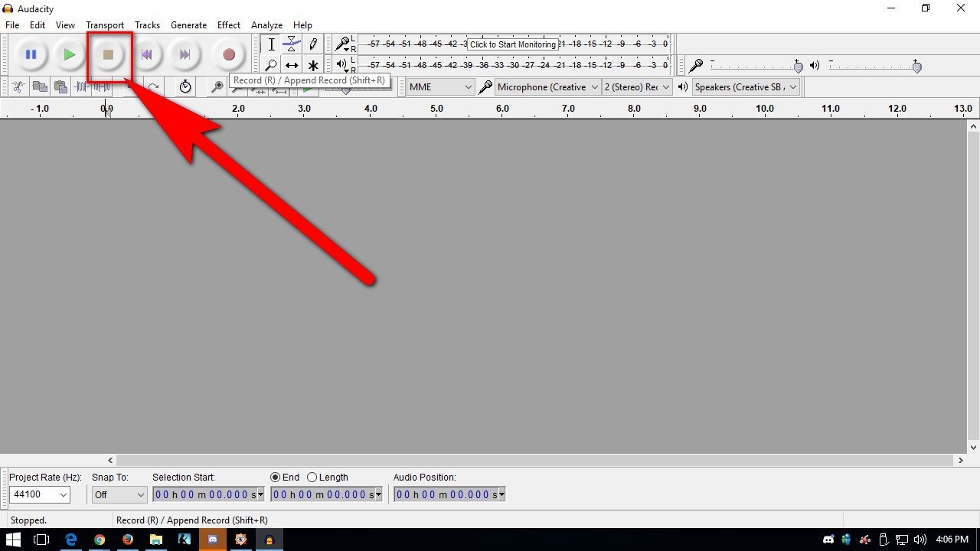Click the Copy icon in edit toolbar
Viewport: 980px width, 551px height.
point(39,86)
